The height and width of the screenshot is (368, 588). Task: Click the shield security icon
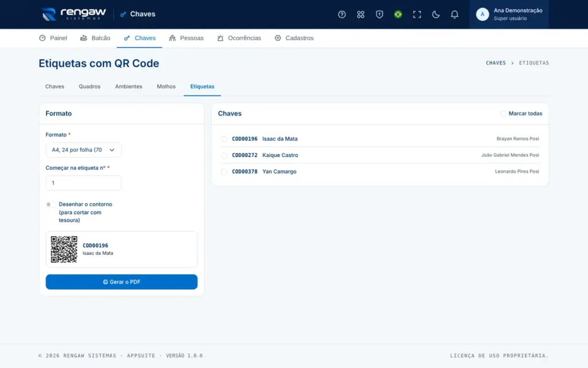(x=379, y=14)
